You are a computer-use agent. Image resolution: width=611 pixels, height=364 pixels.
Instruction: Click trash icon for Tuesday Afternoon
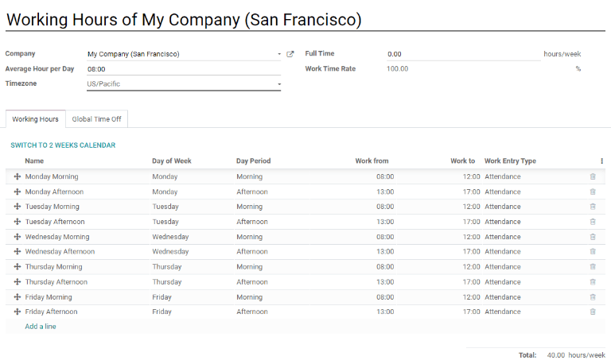click(592, 222)
